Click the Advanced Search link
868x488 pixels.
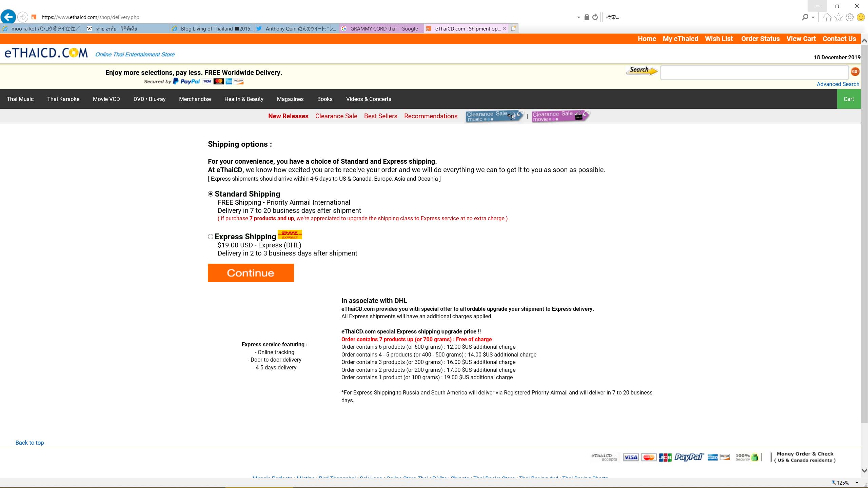838,84
